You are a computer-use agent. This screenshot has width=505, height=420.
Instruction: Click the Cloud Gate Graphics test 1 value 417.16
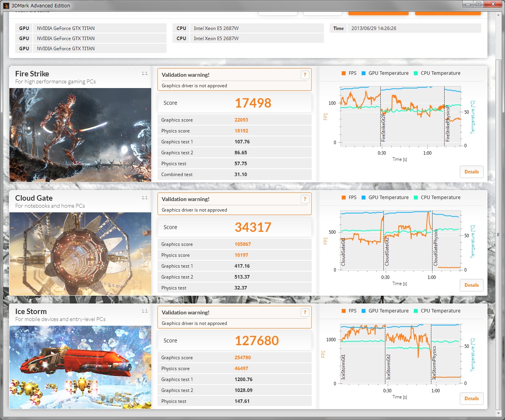[242, 266]
